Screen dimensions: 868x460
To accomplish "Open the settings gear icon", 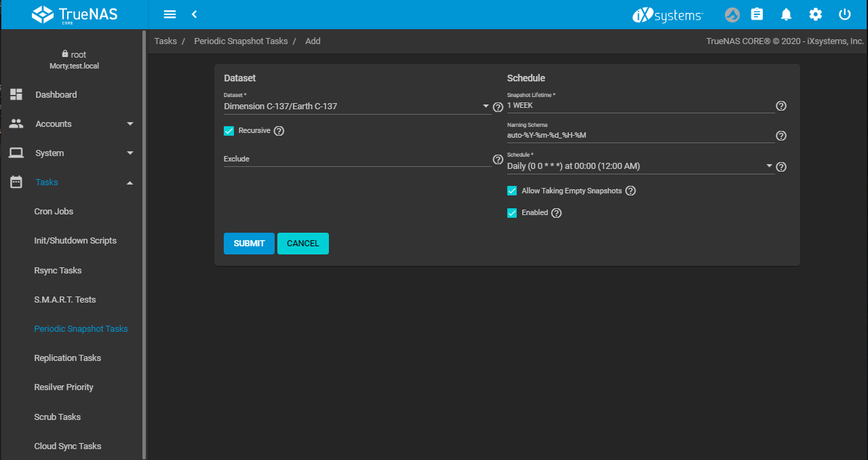I will click(816, 14).
